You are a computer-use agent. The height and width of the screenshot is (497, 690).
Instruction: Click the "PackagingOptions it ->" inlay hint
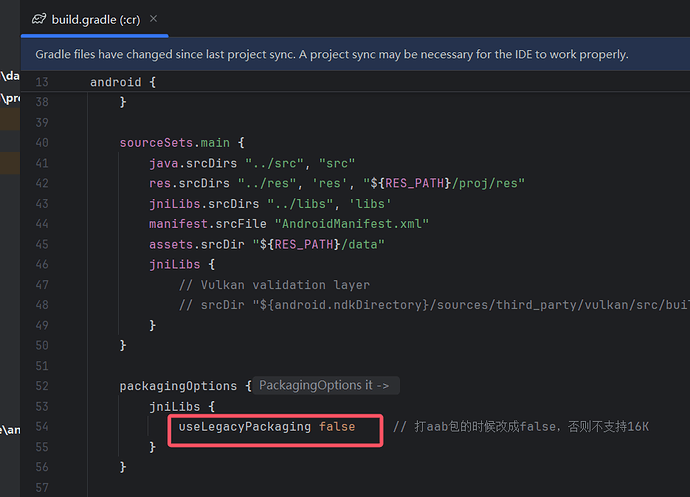click(325, 385)
